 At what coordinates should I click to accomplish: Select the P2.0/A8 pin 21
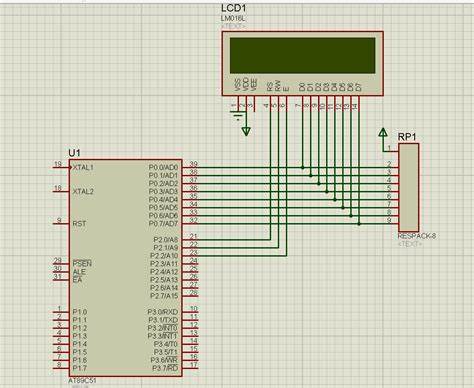(190, 239)
